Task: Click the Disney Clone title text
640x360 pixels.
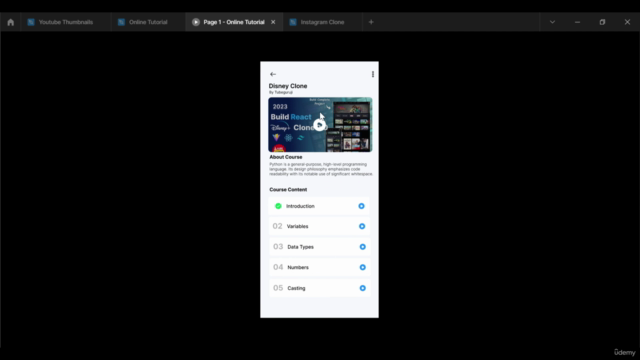Action: point(288,86)
